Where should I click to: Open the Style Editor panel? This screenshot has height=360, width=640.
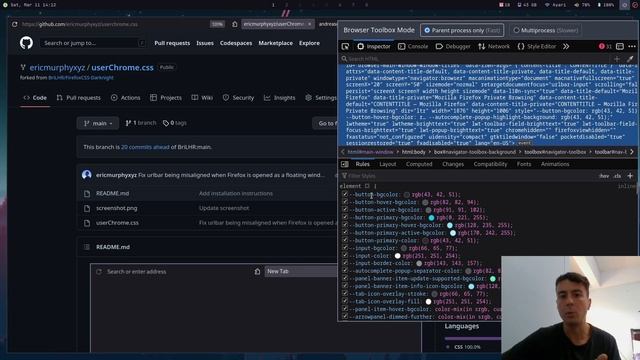[x=537, y=47]
